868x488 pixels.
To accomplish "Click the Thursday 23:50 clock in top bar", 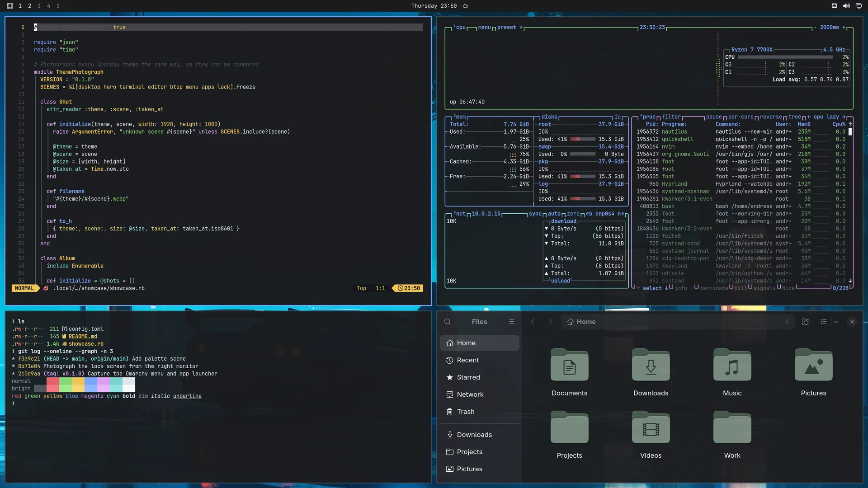I will pos(434,6).
